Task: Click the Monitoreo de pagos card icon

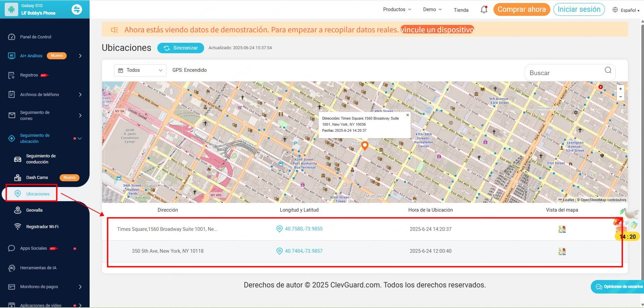Action: 11,287
